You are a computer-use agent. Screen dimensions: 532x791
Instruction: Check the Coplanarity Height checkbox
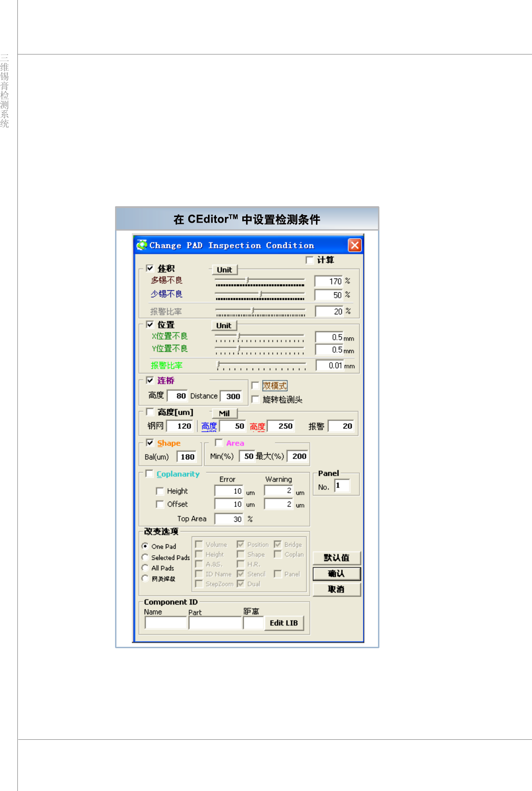[x=160, y=491]
